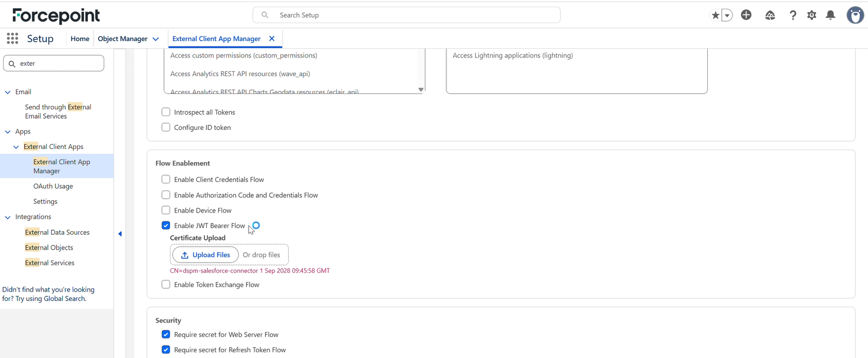The image size is (868, 358).
Task: Toggle Introspect all Tokens checkbox
Action: coord(166,112)
